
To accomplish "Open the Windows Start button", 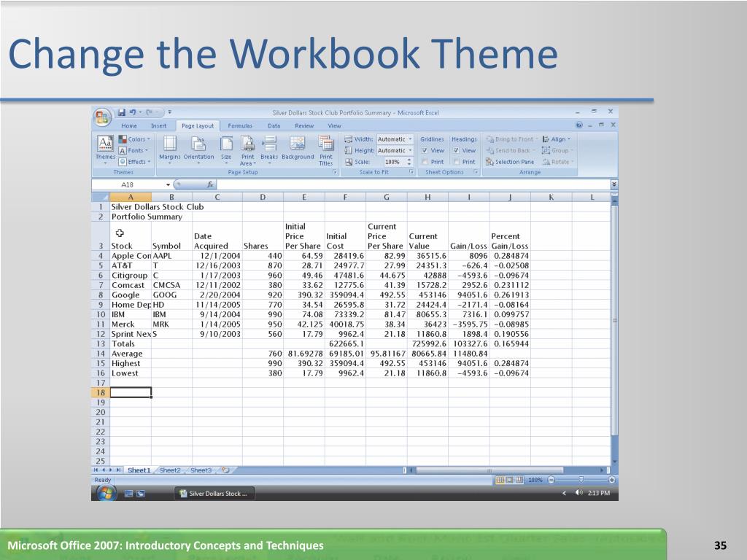I will click(x=106, y=494).
